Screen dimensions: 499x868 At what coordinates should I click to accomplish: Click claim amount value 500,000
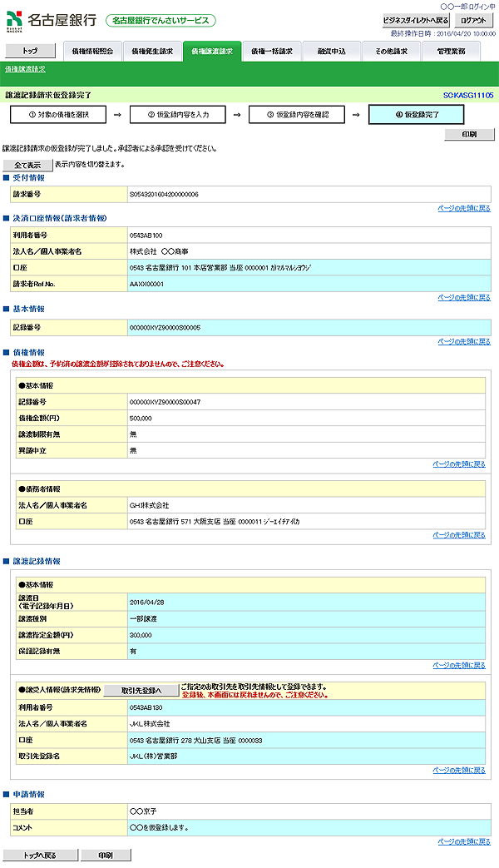point(141,419)
